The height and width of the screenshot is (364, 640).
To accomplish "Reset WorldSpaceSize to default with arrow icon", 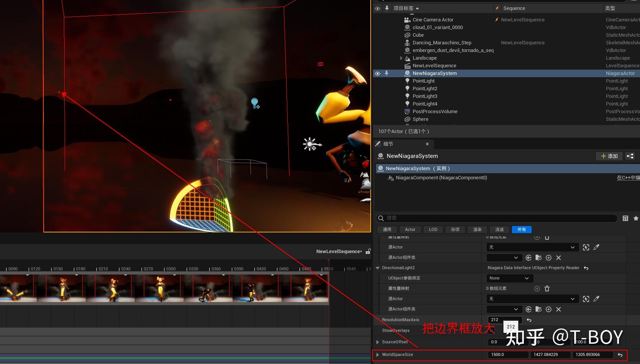I will [620, 355].
